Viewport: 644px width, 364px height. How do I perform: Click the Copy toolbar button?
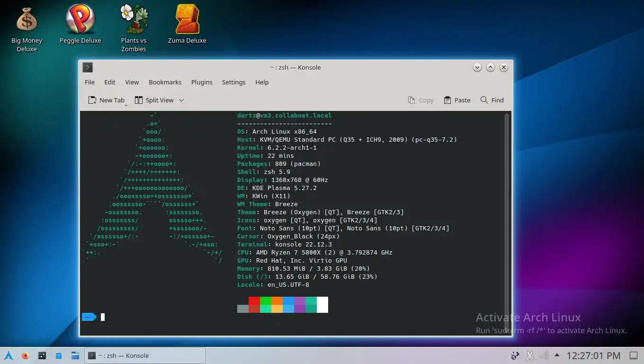pos(420,100)
